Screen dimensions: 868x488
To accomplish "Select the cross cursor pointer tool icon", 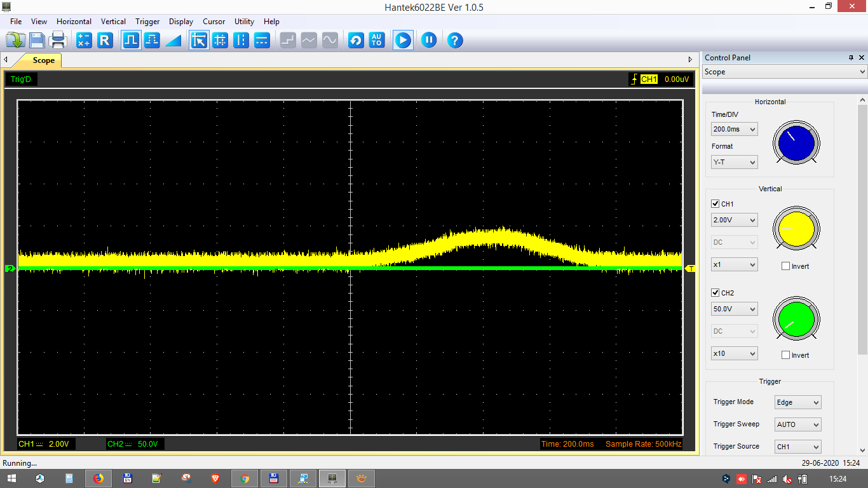I will click(x=199, y=41).
